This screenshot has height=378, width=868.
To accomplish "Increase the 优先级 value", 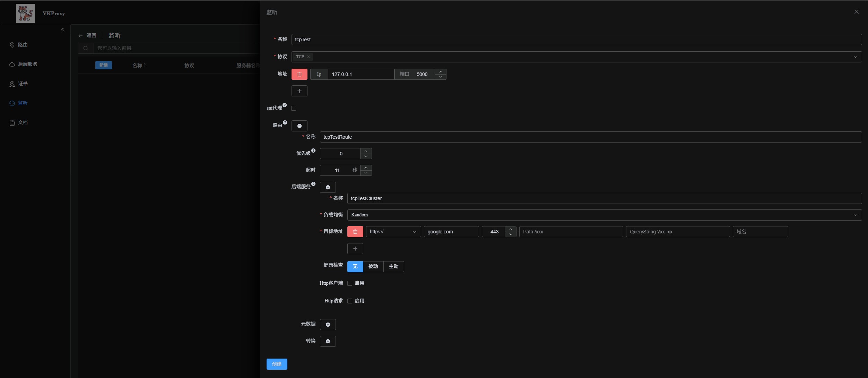I will 366,151.
